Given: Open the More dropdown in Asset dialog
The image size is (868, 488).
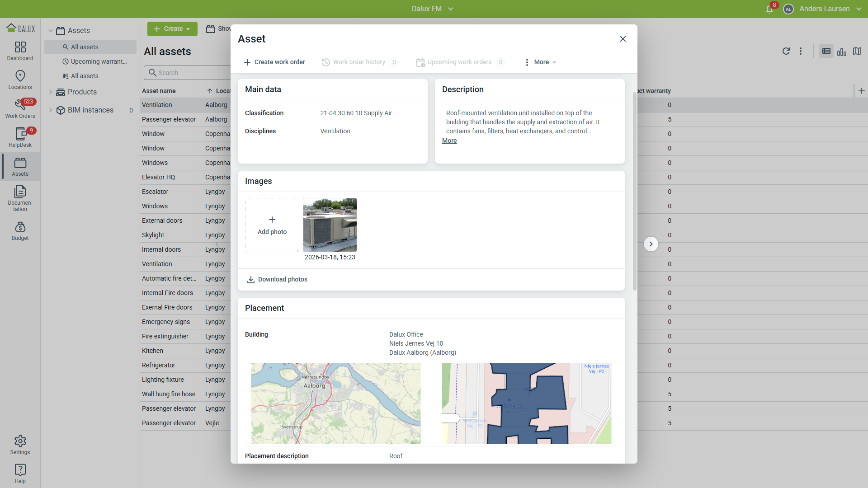Looking at the screenshot, I should pyautogui.click(x=540, y=62).
